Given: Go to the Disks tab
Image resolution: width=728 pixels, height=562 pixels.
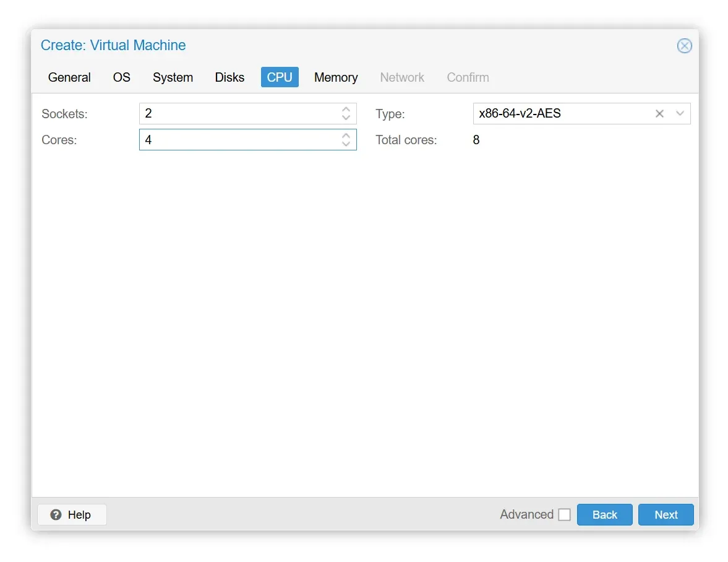Looking at the screenshot, I should click(229, 77).
